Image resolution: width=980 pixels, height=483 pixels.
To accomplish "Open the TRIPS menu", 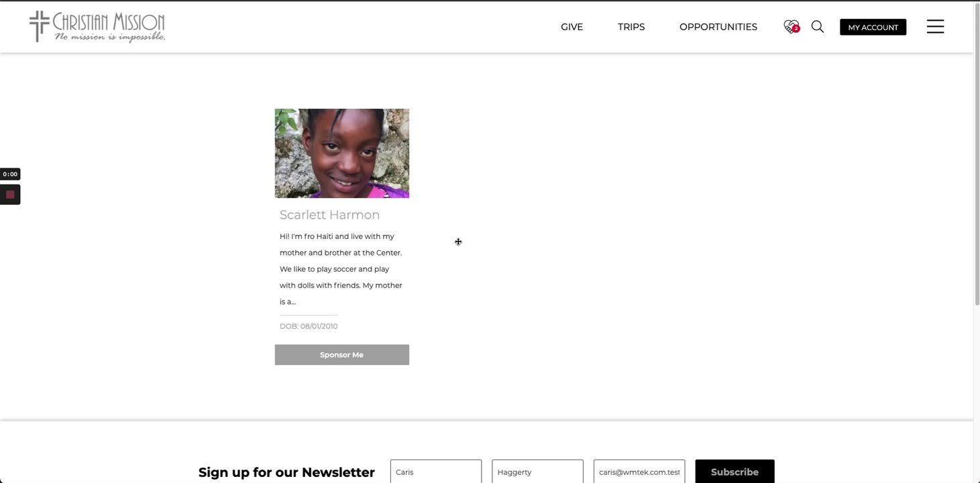I will [x=631, y=27].
